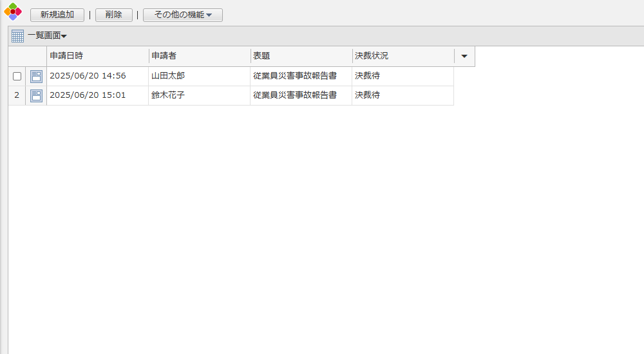Screen dimensions: 644x354
Task: Click the grid icon beside 一覧画面
Action: pos(17,36)
